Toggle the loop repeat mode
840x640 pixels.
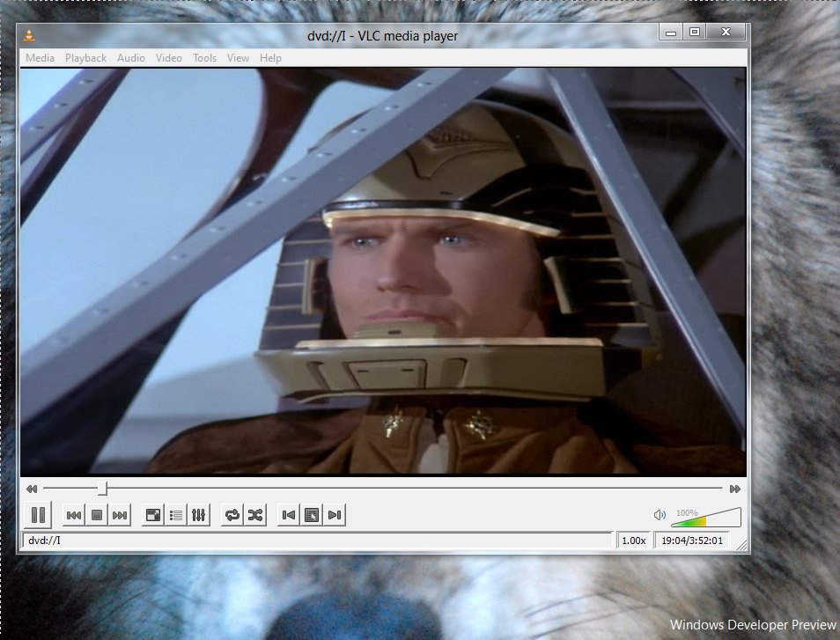coord(232,515)
